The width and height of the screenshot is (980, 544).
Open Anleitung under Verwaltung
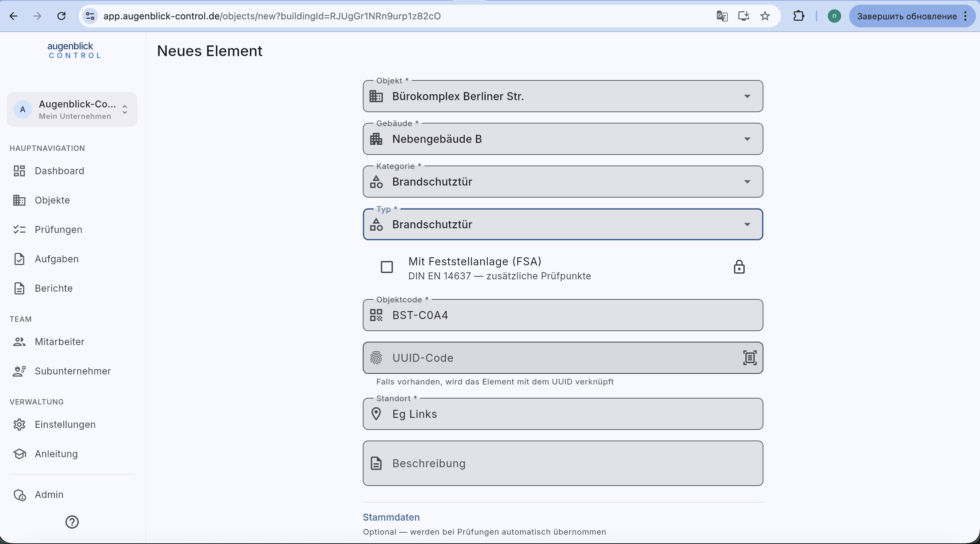[72, 454]
